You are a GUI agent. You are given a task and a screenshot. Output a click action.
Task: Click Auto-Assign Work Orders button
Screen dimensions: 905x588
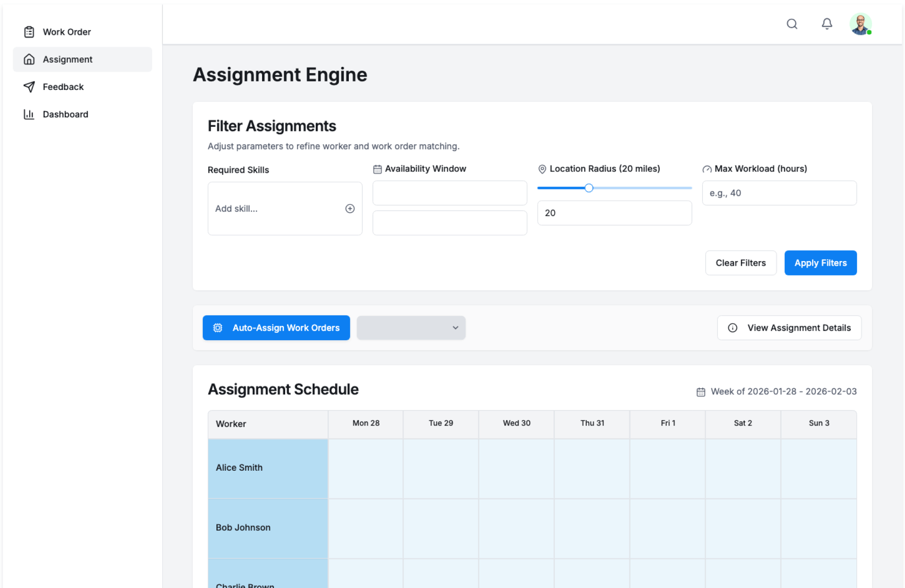276,328
